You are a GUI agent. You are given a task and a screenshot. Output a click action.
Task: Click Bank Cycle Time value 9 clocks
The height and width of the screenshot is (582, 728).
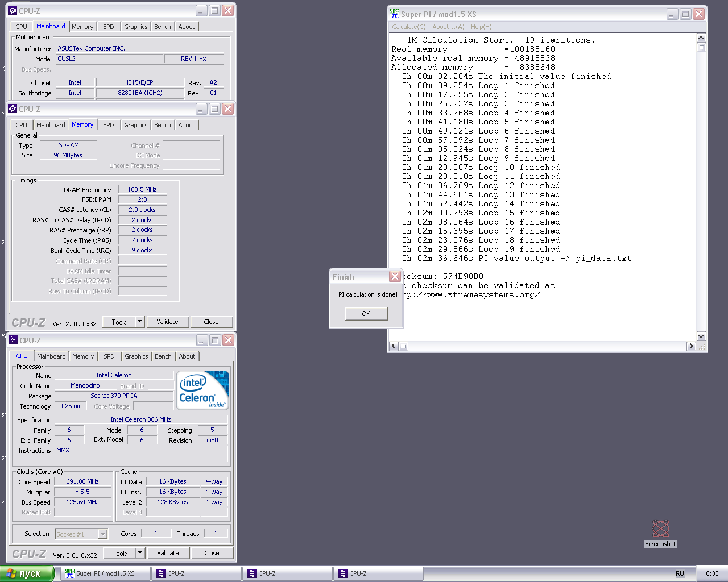coord(142,250)
